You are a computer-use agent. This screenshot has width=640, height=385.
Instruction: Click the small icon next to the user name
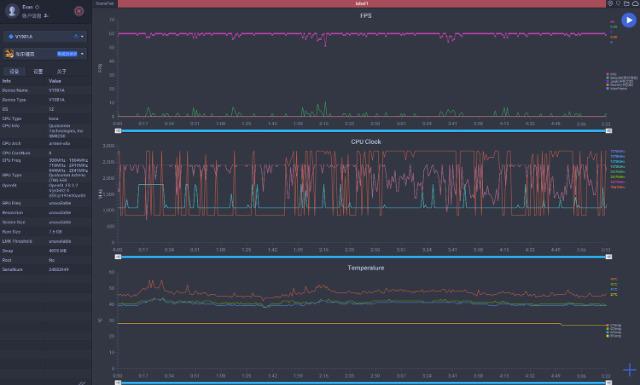point(37,7)
